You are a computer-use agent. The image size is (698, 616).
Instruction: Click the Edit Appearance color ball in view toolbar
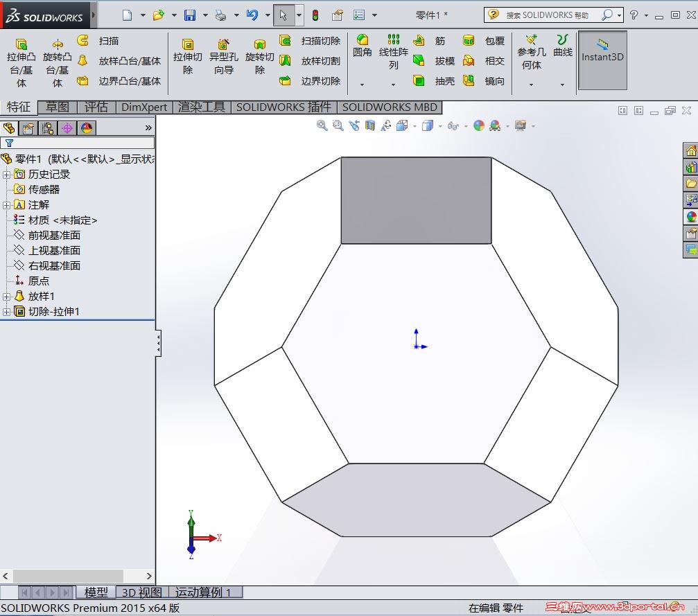pyautogui.click(x=478, y=126)
